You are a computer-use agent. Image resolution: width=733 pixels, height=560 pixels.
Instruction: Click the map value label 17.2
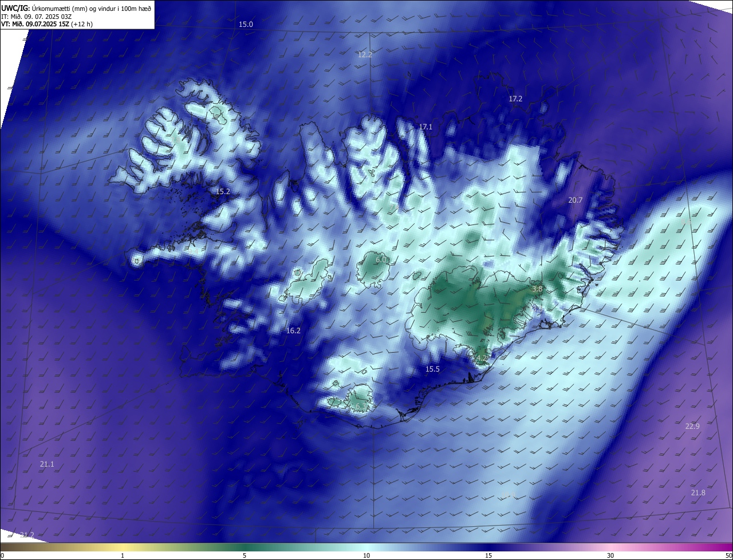tap(515, 99)
